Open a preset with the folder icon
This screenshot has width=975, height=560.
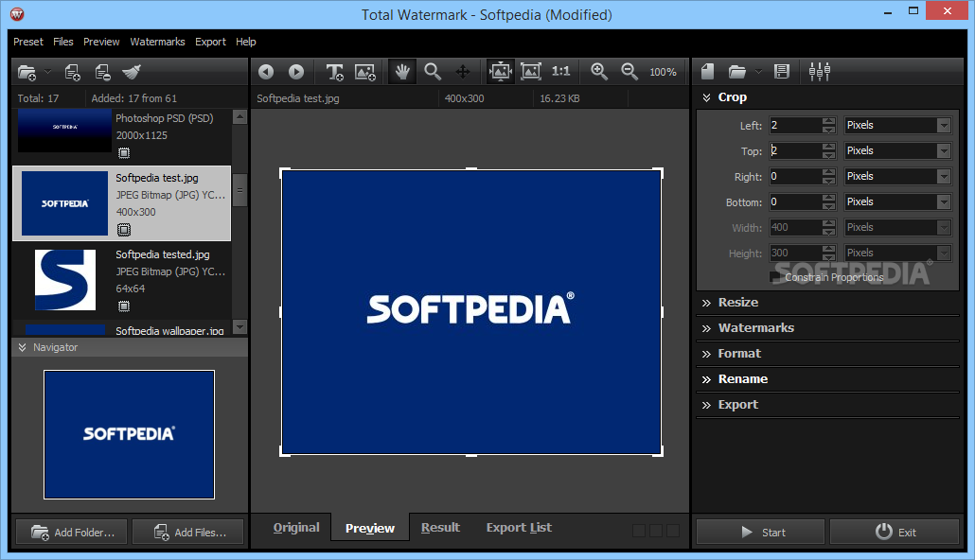(736, 72)
